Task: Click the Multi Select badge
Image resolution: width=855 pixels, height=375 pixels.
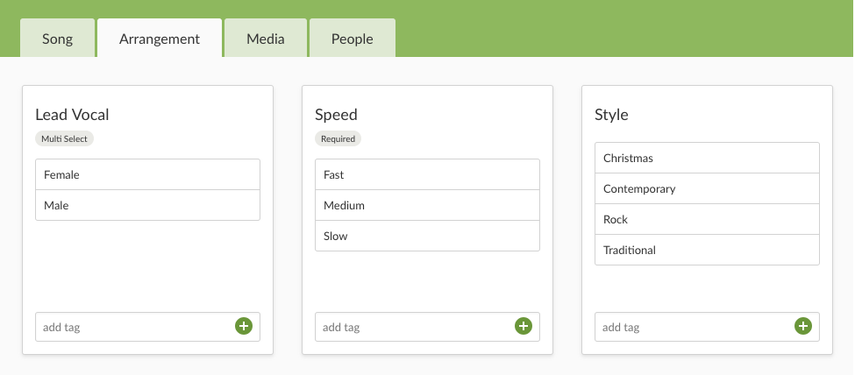Action: click(64, 139)
